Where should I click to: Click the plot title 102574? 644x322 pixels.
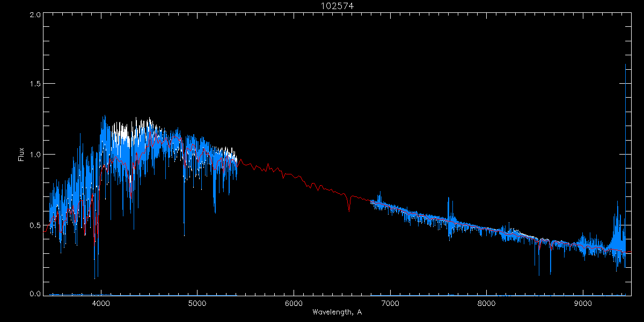click(x=337, y=6)
